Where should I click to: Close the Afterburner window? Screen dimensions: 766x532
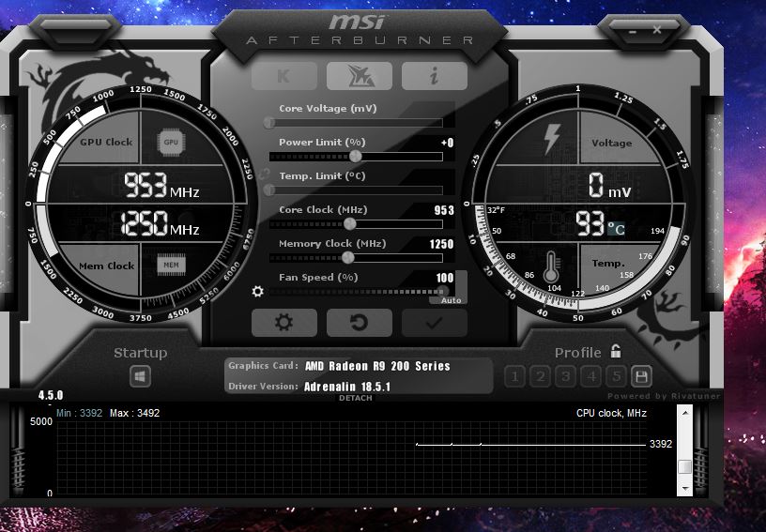click(x=657, y=30)
